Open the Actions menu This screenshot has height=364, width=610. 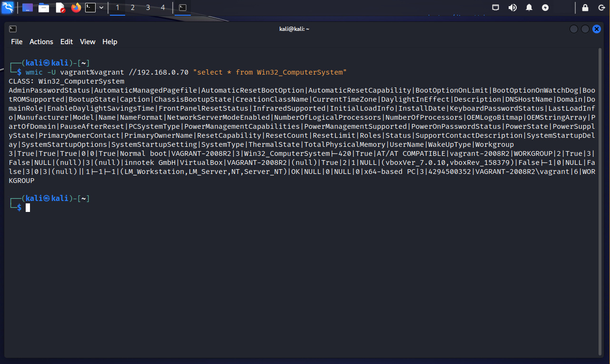pos(41,42)
